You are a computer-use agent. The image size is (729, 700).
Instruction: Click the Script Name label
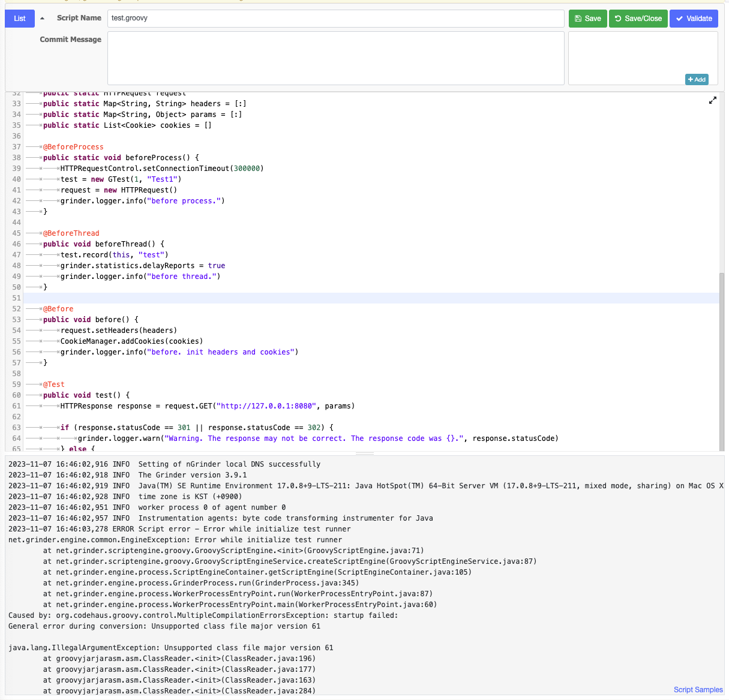point(79,18)
